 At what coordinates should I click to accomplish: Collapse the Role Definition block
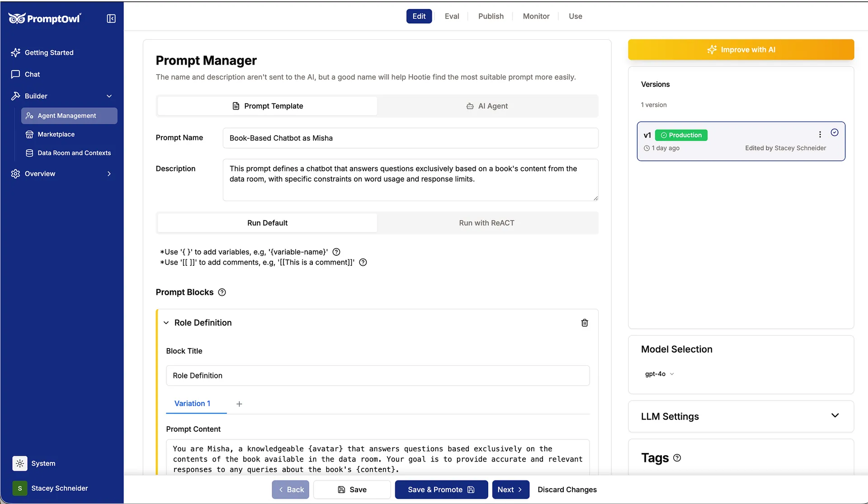[166, 323]
